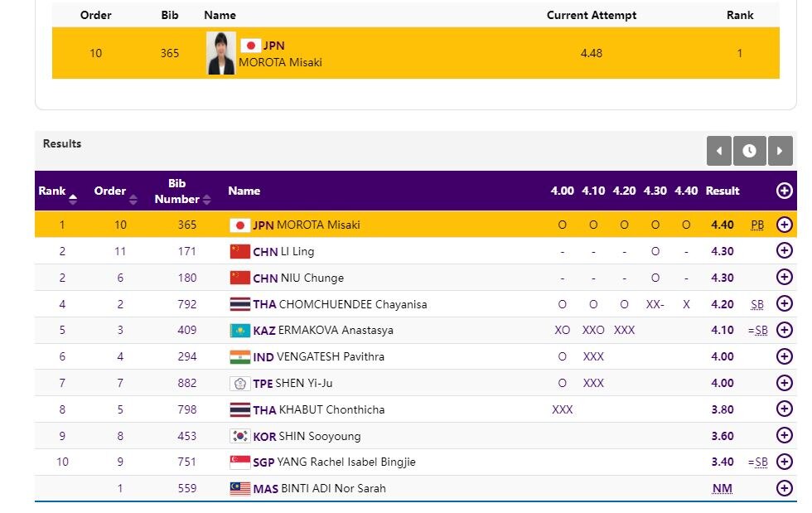The height and width of the screenshot is (513, 812).
Task: Click India flag beside VENGATESH Pavithra
Action: click(x=239, y=357)
